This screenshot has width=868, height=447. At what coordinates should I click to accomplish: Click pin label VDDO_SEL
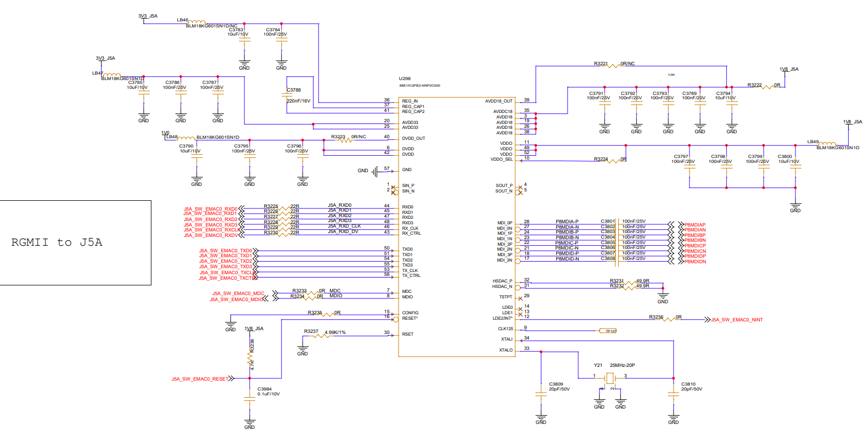tap(501, 159)
